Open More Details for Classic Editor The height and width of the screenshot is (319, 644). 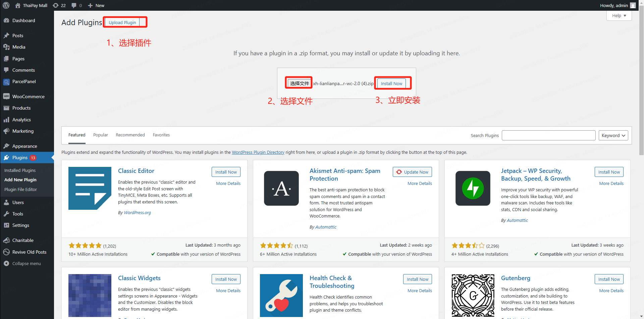pos(228,183)
